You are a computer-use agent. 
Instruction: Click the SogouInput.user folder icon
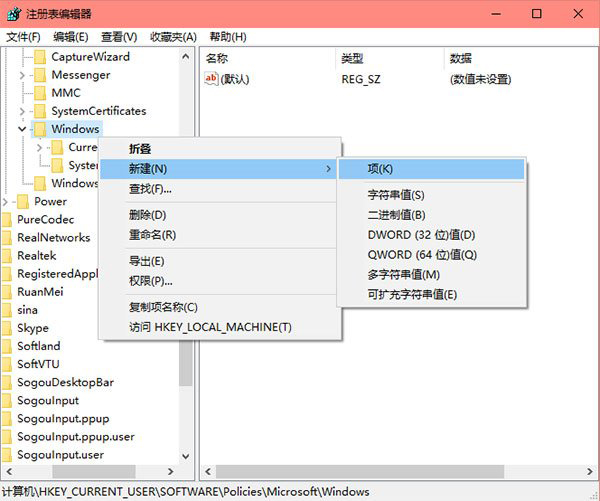pos(7,455)
